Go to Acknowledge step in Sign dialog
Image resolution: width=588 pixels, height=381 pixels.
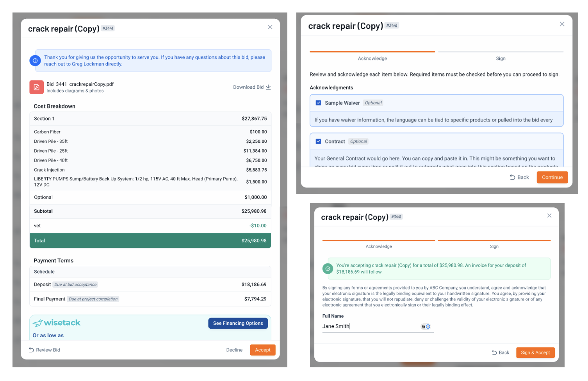coord(379,246)
